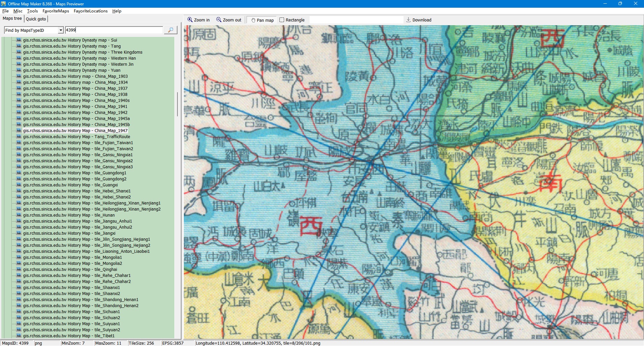
Task: Click the Download arrow button
Action: coord(419,20)
